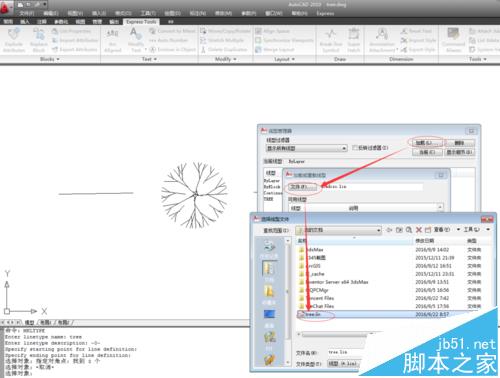Open the AutoCAD application menu logo button

point(6,8)
